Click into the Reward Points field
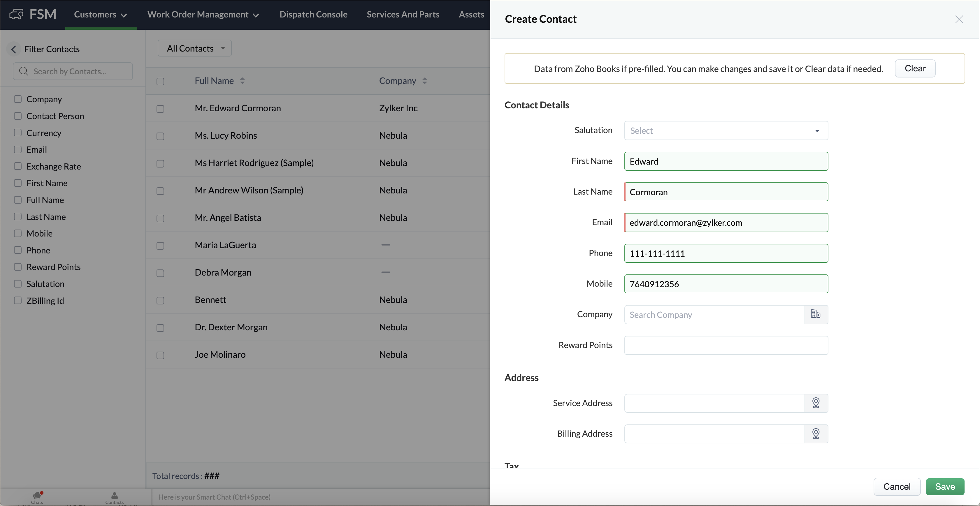The height and width of the screenshot is (506, 980). click(726, 345)
